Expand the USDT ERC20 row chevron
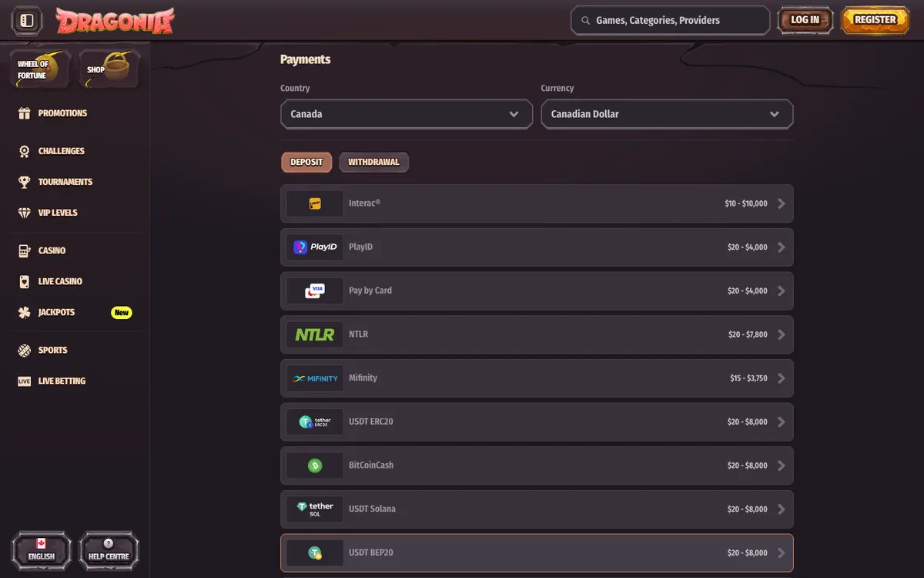This screenshot has height=578, width=924. tap(782, 422)
